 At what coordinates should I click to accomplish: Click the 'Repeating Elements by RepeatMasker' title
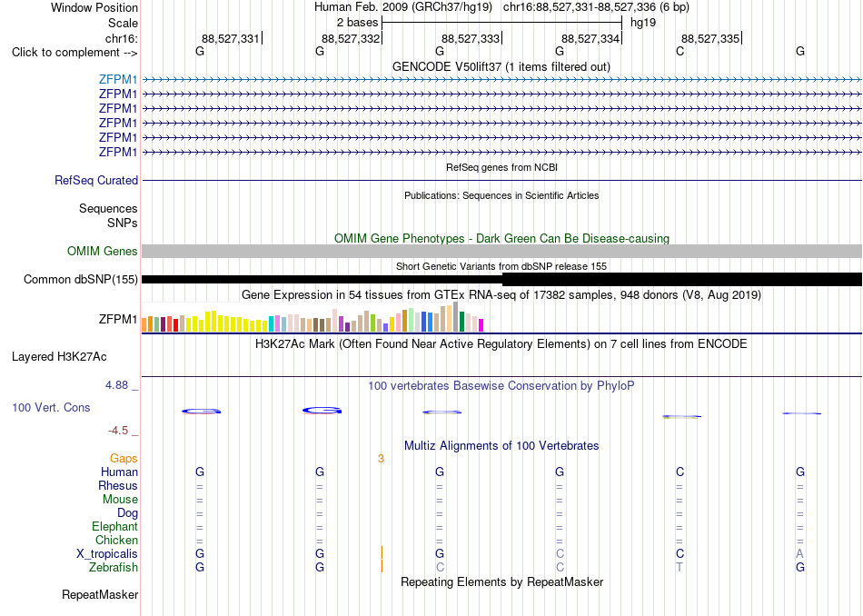pos(502,581)
